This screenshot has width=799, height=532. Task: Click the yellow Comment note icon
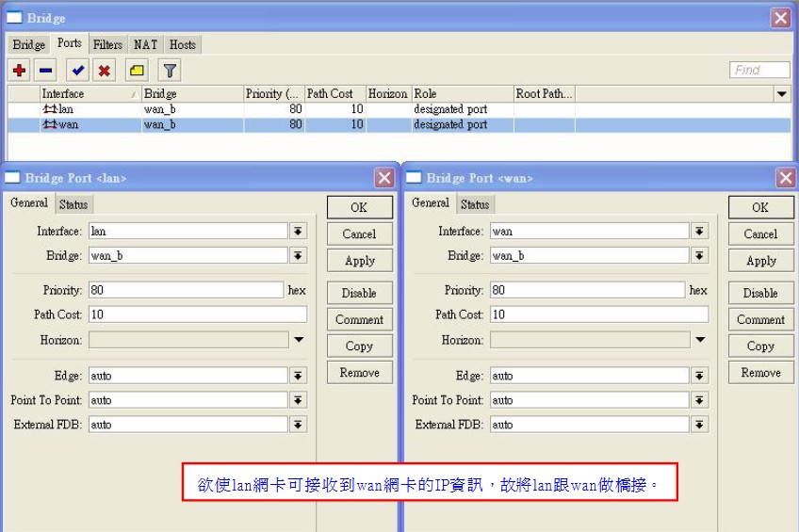point(137,71)
